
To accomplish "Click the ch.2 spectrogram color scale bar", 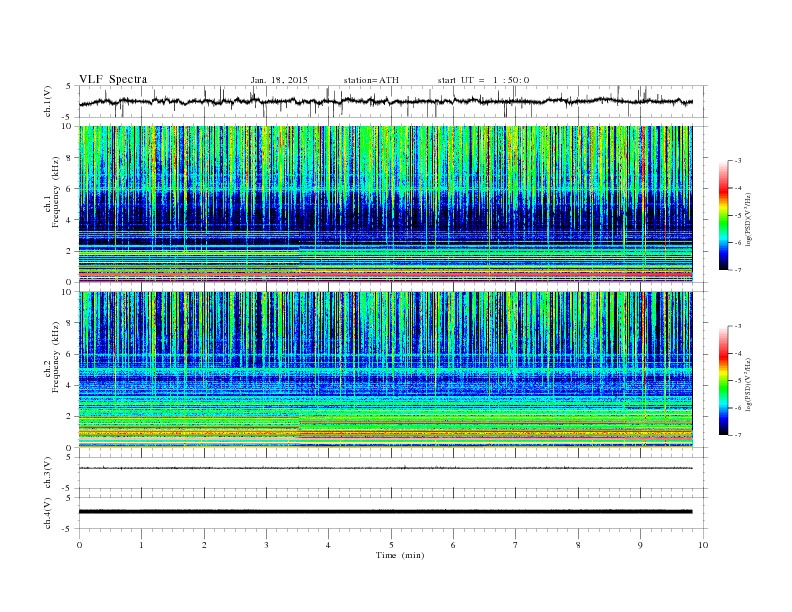I will (723, 381).
